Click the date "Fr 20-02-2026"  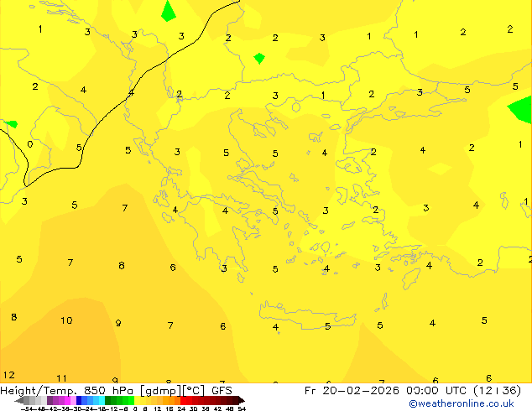[x=352, y=390]
